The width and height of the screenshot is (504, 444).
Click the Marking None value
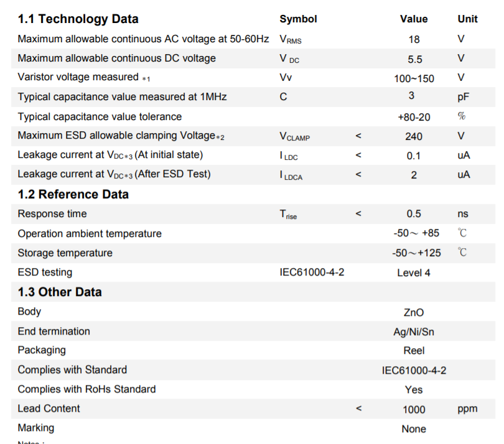(414, 428)
